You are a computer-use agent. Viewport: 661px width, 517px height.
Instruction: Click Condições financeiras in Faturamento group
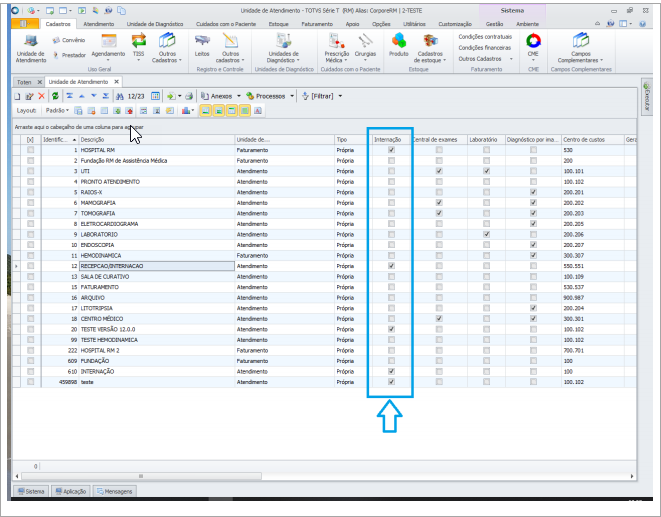pyautogui.click(x=485, y=48)
